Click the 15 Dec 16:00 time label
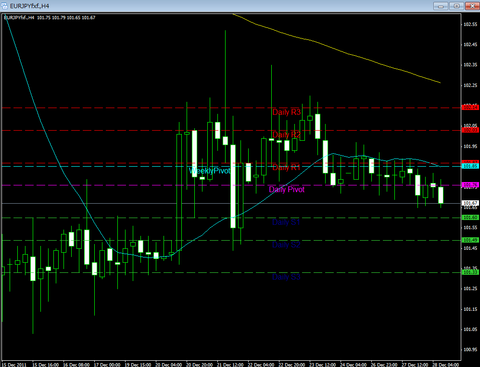This screenshot has width=480, height=367. (x=46, y=364)
